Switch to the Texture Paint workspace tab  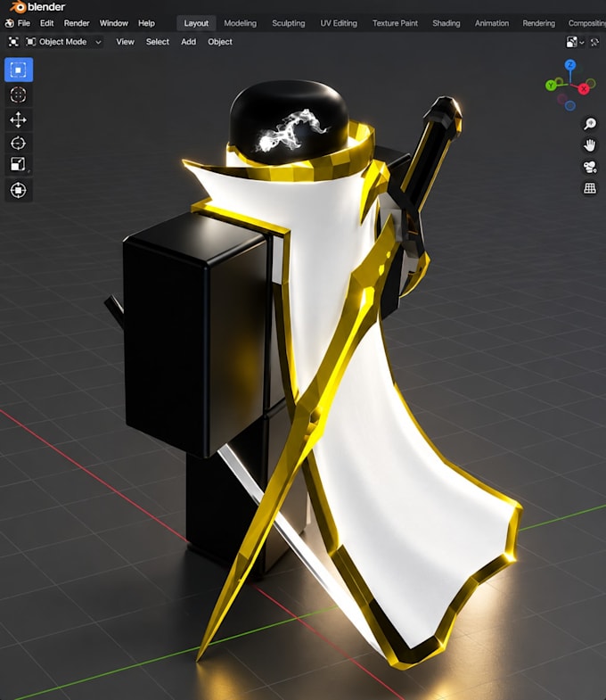click(395, 23)
